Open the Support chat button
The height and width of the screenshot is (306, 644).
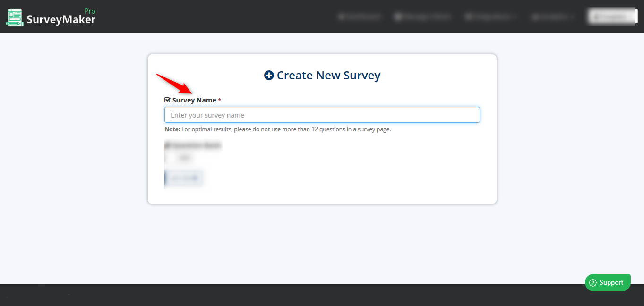pyautogui.click(x=608, y=282)
